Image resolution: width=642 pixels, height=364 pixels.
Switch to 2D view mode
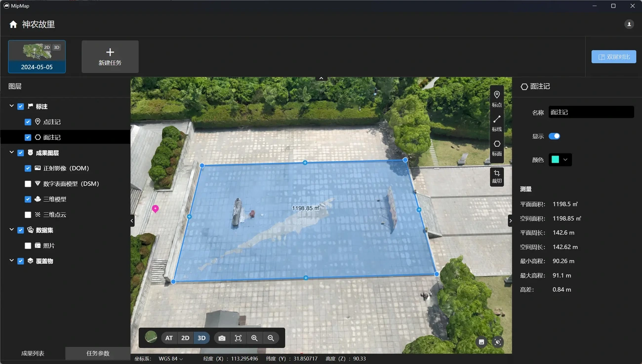185,338
